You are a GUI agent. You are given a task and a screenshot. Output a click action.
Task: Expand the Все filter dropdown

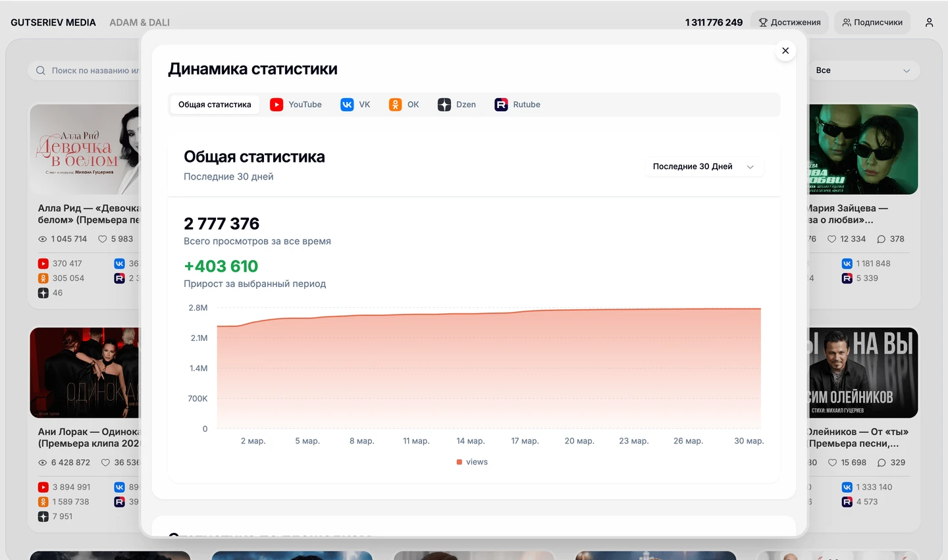[x=862, y=70]
